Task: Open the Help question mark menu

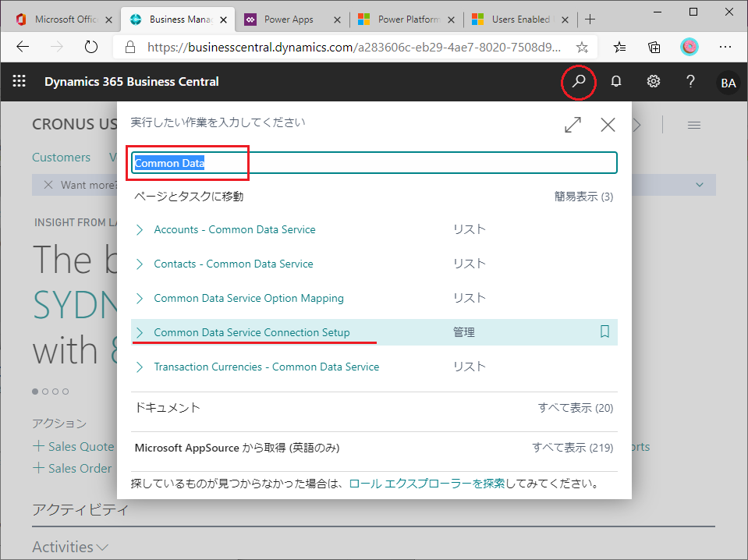Action: pos(690,82)
